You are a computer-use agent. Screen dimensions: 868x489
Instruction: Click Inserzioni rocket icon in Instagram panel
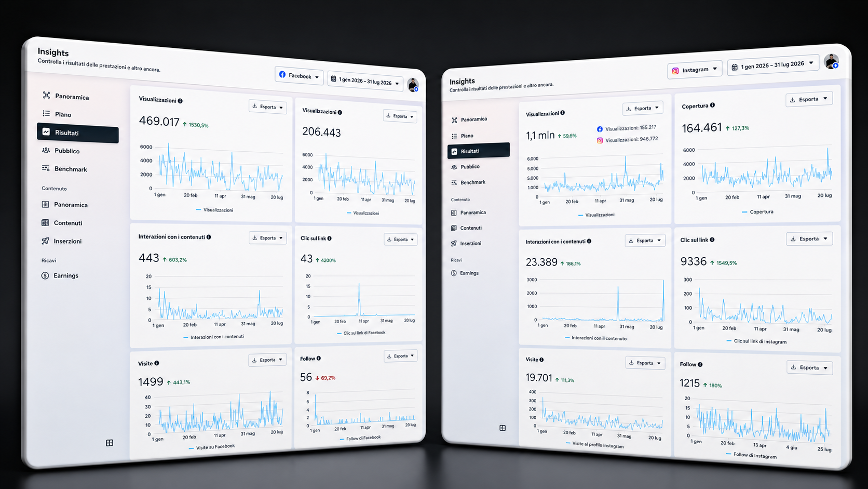(454, 243)
